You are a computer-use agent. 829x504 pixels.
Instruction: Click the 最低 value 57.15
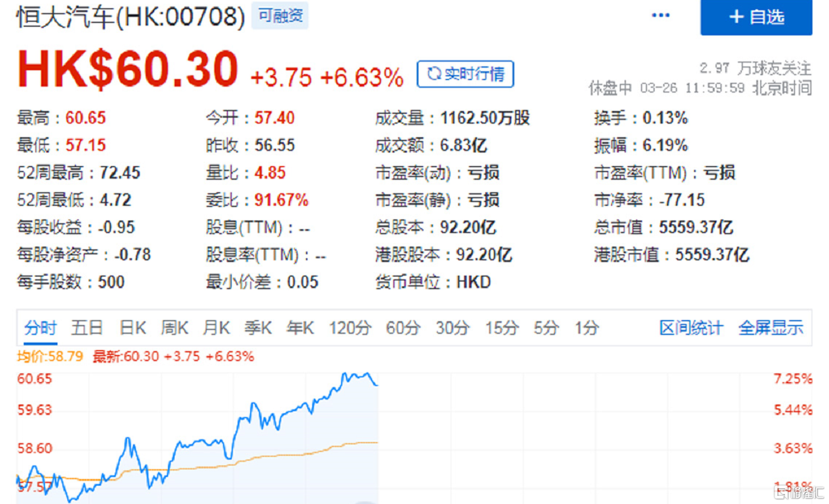click(x=86, y=145)
